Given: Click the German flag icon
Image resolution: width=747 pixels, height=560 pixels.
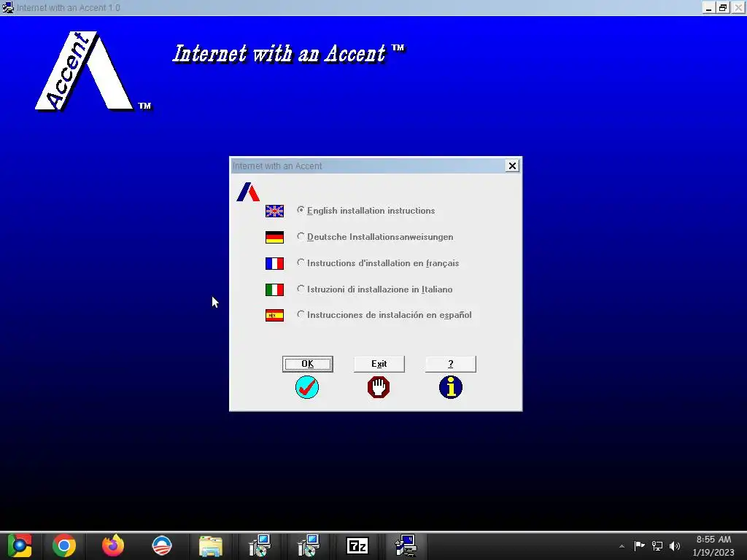Looking at the screenshot, I should (274, 237).
